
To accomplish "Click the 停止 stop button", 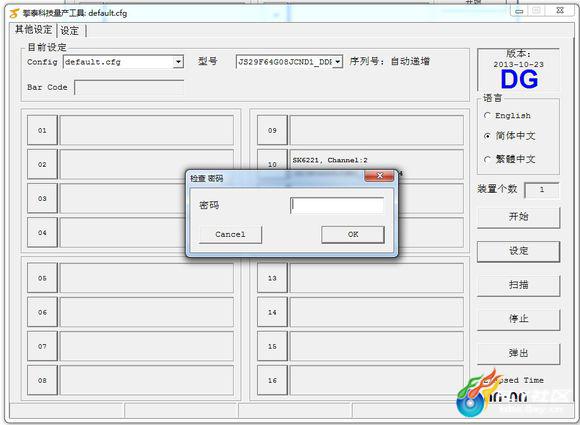I will (519, 319).
